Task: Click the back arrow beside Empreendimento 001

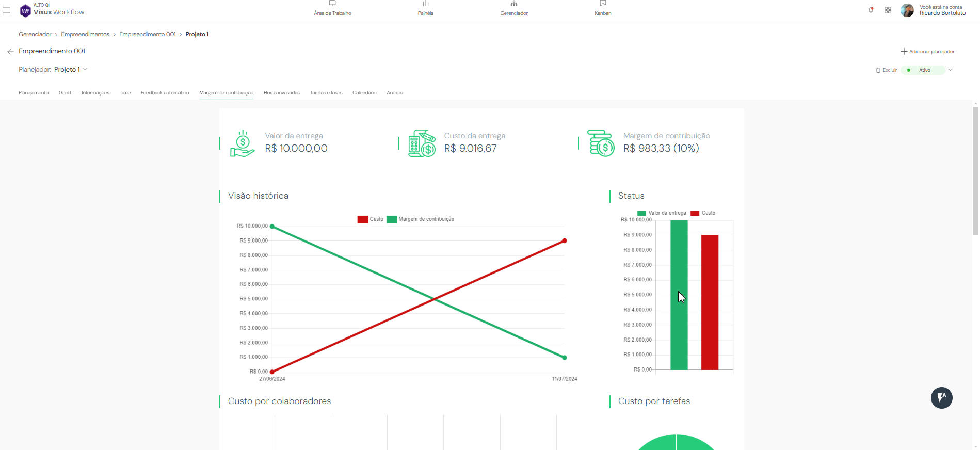Action: (x=10, y=52)
